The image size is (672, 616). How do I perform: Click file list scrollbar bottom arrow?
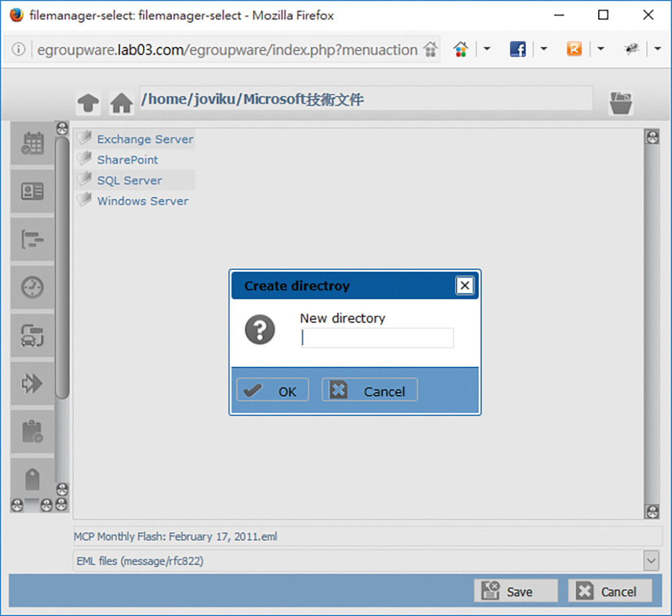pyautogui.click(x=653, y=511)
